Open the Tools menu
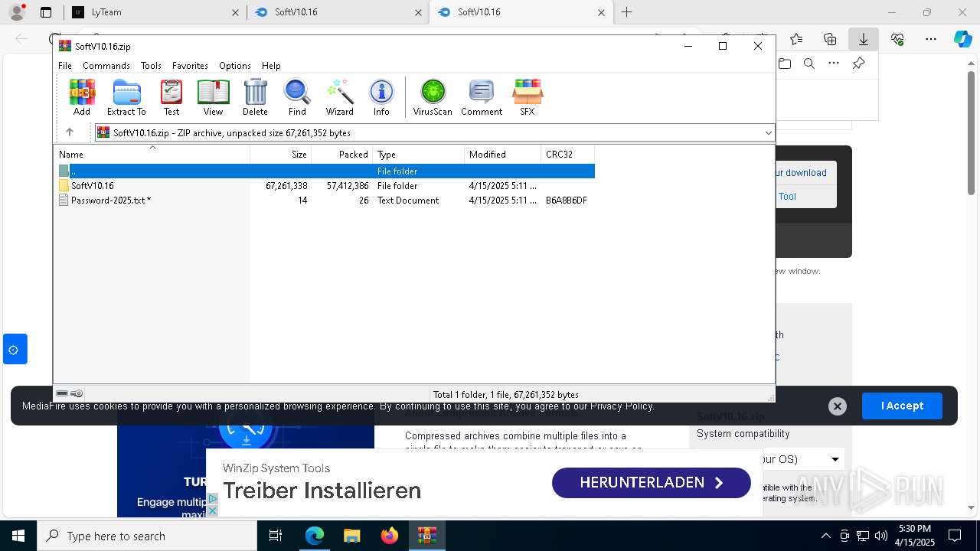 pos(151,66)
